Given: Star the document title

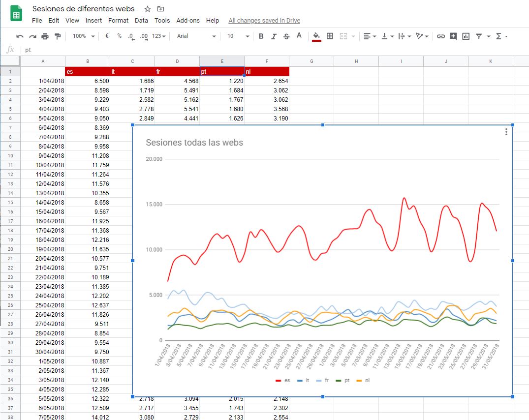Looking at the screenshot, I should click(x=147, y=9).
